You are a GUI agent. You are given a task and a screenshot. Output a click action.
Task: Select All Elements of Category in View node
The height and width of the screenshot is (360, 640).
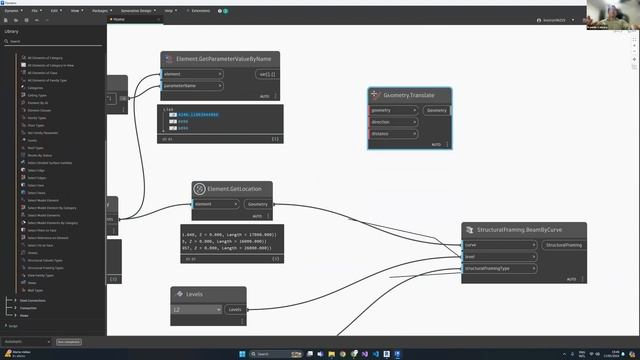(x=51, y=65)
